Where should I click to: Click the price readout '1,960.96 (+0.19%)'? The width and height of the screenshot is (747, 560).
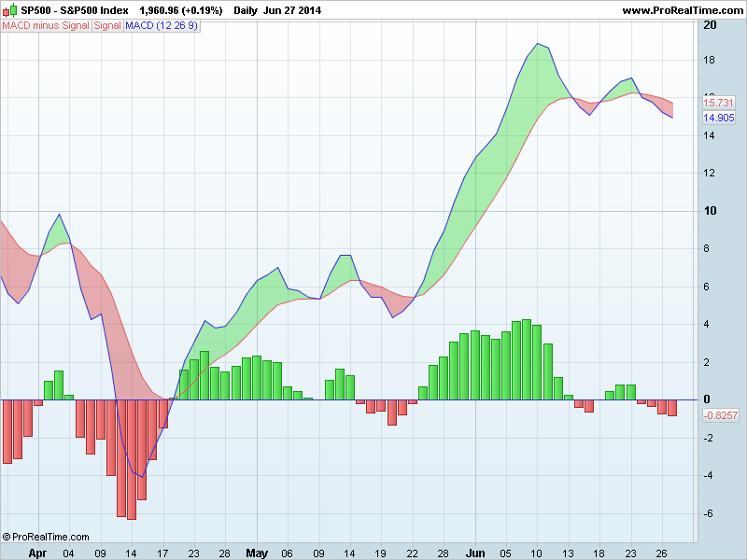point(180,10)
